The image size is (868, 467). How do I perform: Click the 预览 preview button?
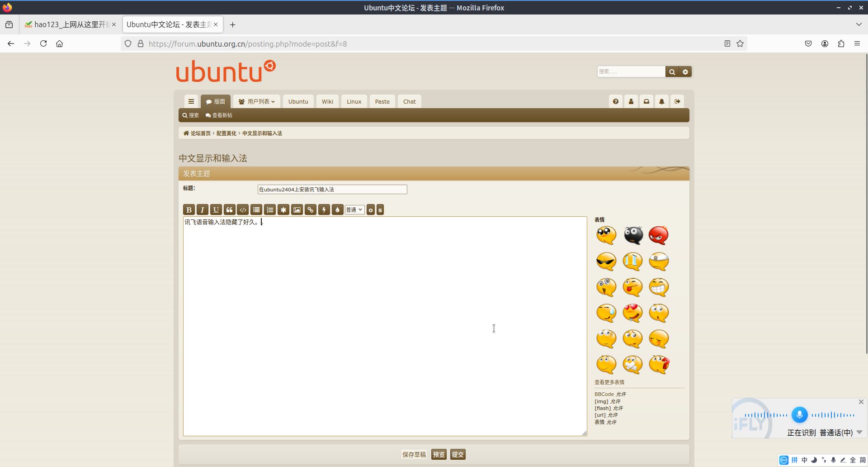click(x=439, y=454)
